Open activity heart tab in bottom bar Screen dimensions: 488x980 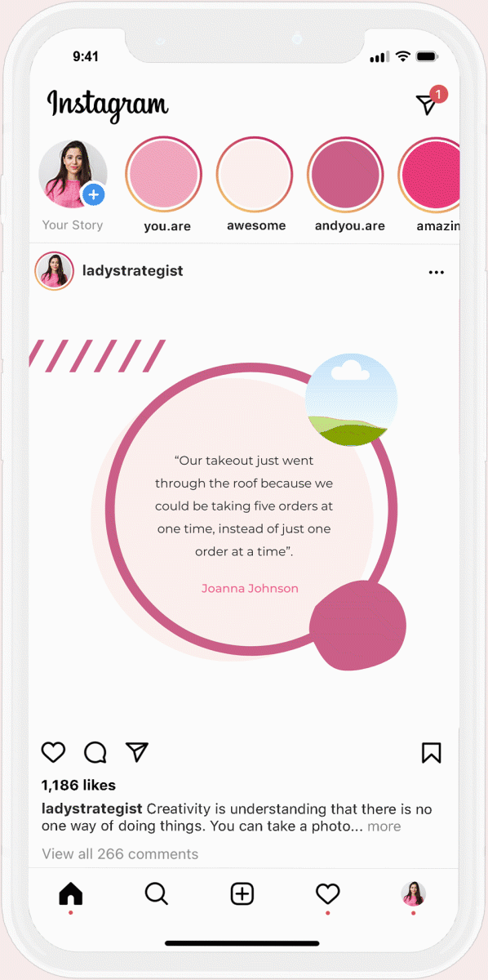click(328, 893)
